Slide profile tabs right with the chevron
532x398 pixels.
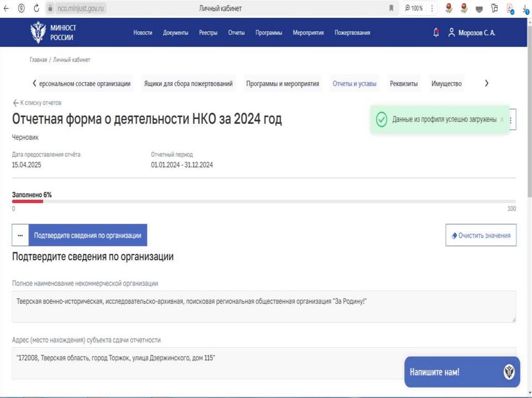coord(486,83)
